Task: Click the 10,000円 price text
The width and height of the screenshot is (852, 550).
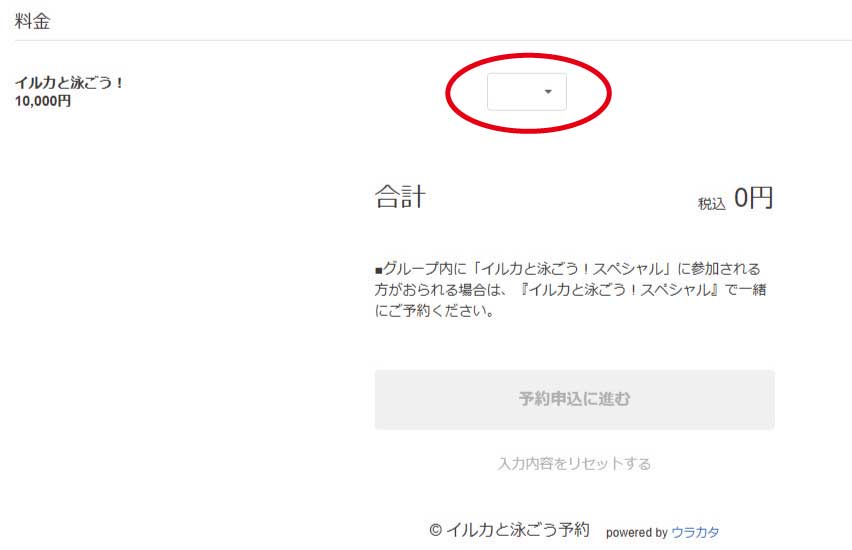Action: (x=43, y=101)
